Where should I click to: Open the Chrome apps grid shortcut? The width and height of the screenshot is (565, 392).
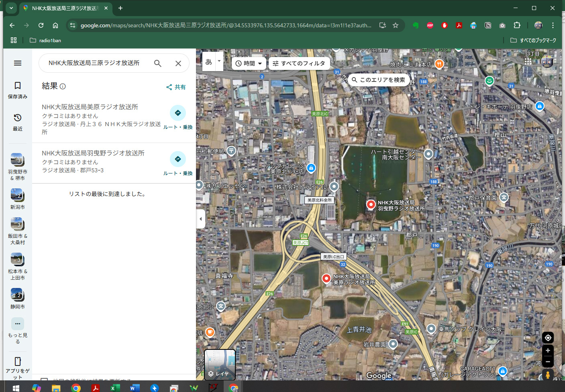(14, 40)
